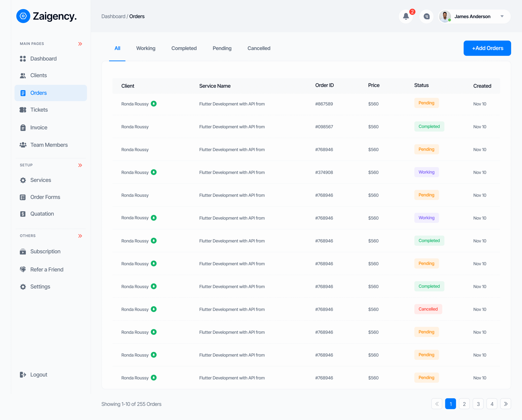Click green bell badge on order #867589
The image size is (522, 420).
(x=154, y=104)
